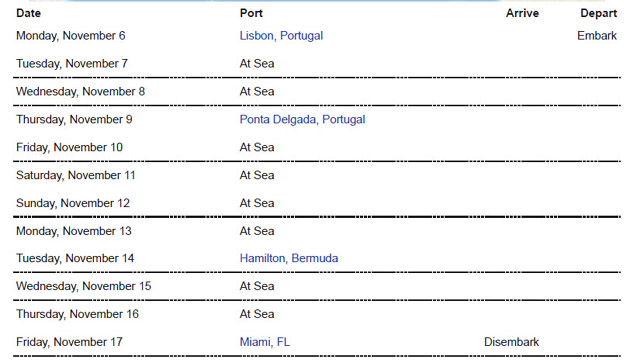630x363 pixels.
Task: Click the Friday, November 10 date
Action: pos(70,147)
